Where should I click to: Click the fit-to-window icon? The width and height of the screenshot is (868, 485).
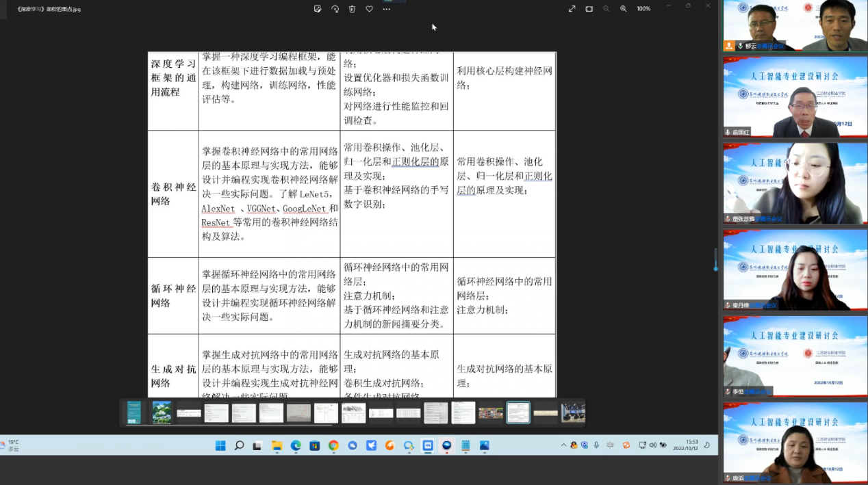[x=589, y=9]
